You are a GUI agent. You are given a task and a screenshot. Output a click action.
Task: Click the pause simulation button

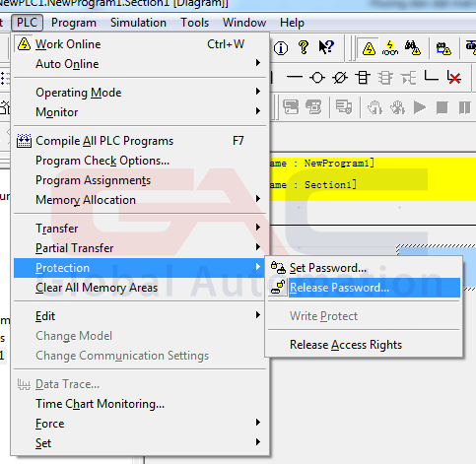(x=464, y=107)
